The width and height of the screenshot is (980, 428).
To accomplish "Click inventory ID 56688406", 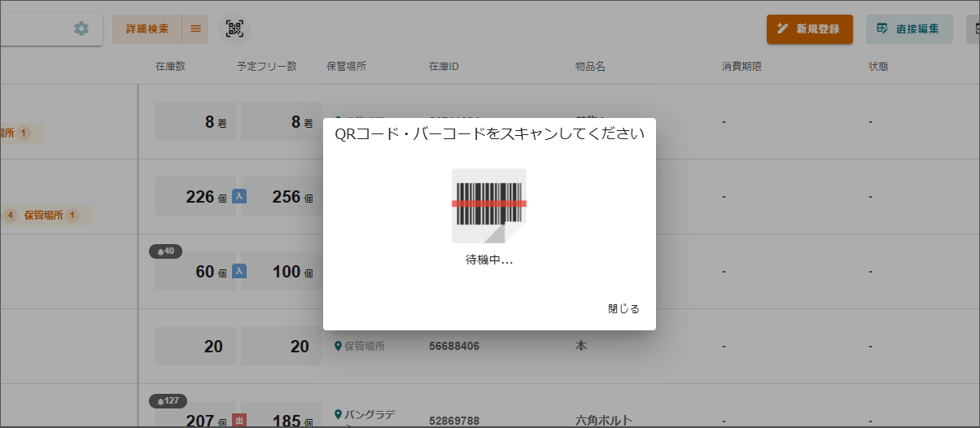I will [454, 346].
